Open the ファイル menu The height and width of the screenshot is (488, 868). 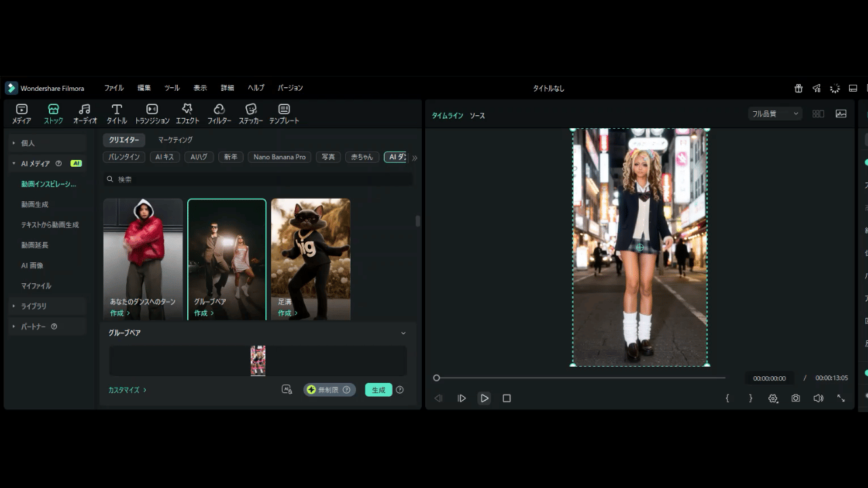(114, 88)
